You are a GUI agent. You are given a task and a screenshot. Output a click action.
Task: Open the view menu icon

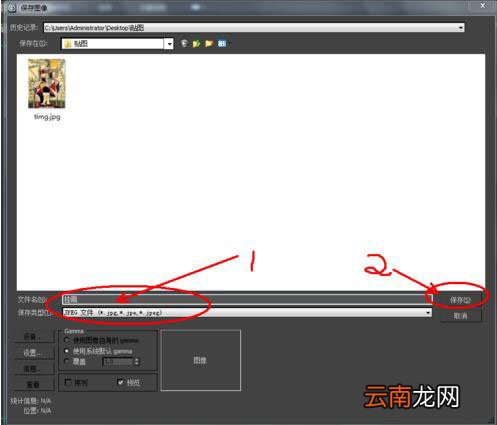222,43
